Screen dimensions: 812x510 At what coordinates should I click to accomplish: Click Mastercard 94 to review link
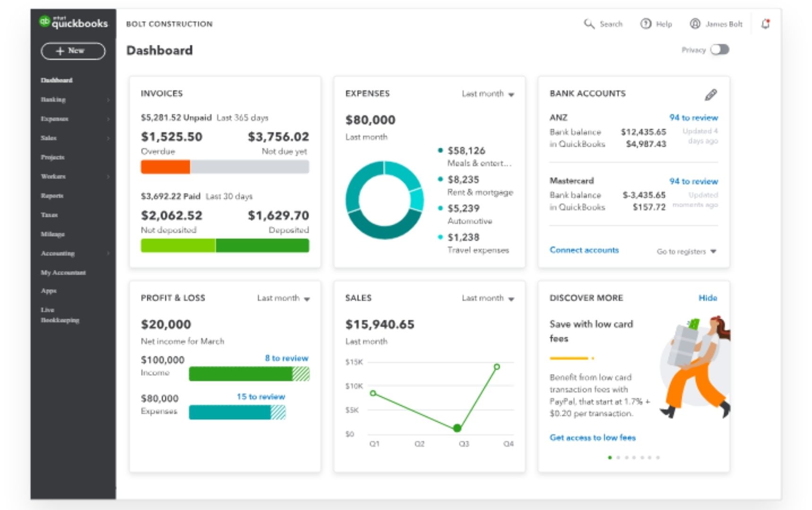694,181
